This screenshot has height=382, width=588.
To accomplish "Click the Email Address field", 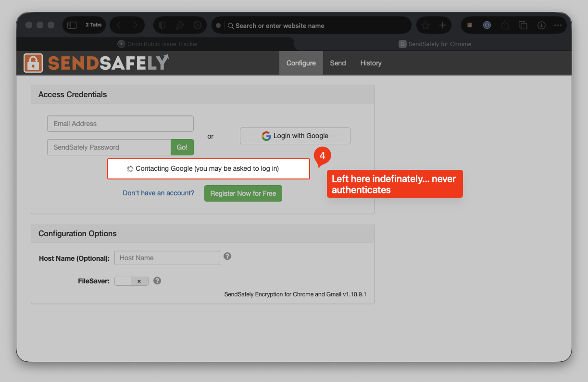I will pos(120,124).
